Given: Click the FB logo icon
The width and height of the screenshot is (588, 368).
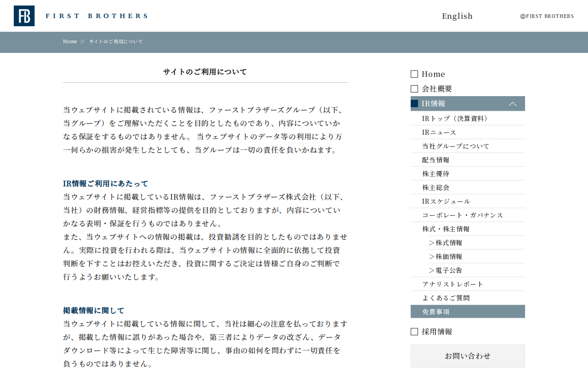Looking at the screenshot, I should (24, 16).
